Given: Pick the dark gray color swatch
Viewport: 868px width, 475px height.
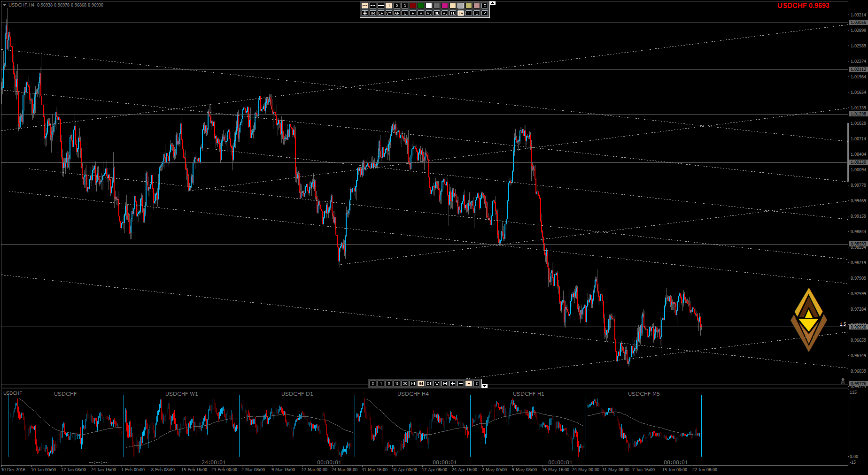Looking at the screenshot, I should coord(437,6).
